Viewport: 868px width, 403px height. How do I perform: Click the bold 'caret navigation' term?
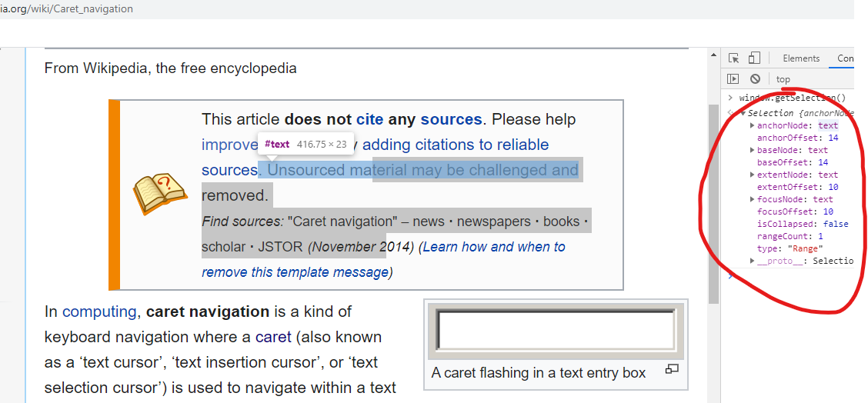click(x=208, y=311)
